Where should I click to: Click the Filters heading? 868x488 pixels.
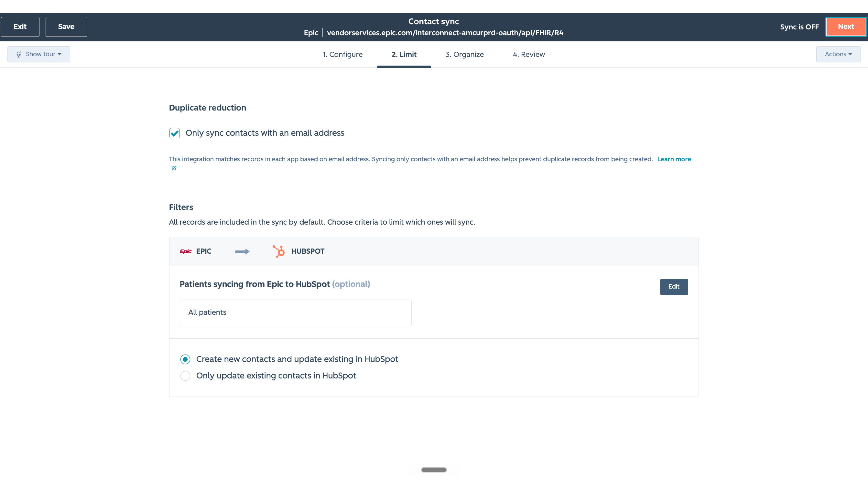pyautogui.click(x=181, y=207)
